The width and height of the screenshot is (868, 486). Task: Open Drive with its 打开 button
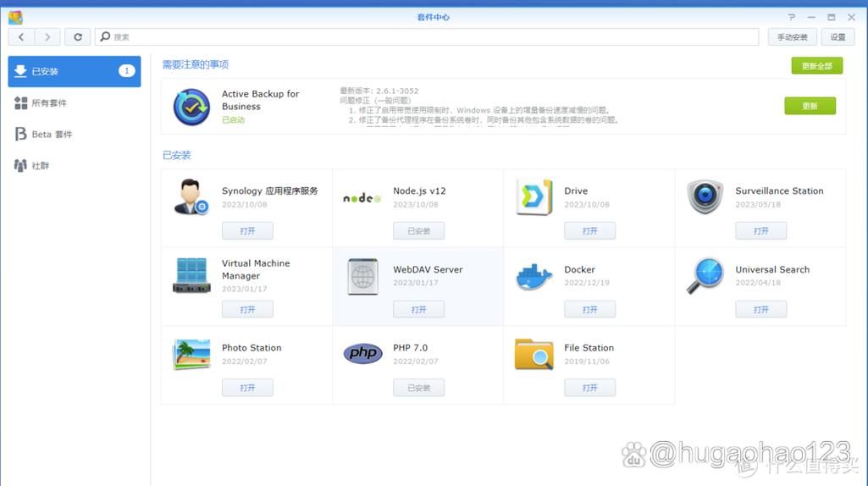pyautogui.click(x=589, y=231)
